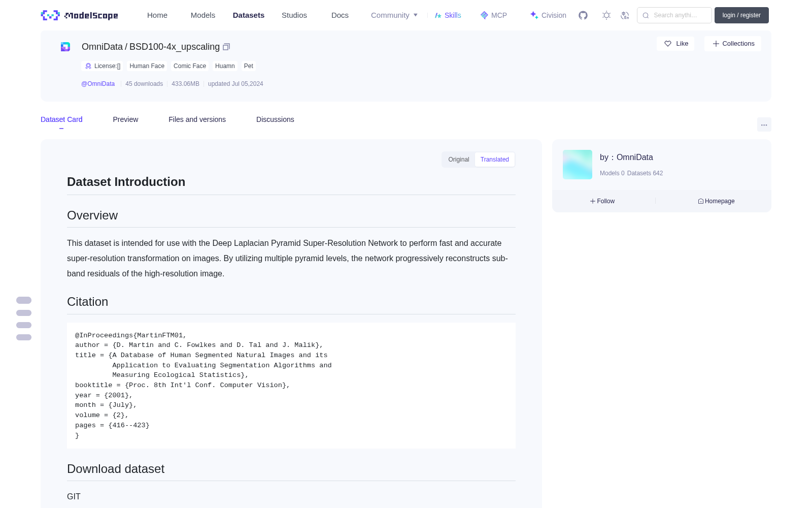Click the heart Like button
Screen dimensions: 812x508
click(x=676, y=44)
